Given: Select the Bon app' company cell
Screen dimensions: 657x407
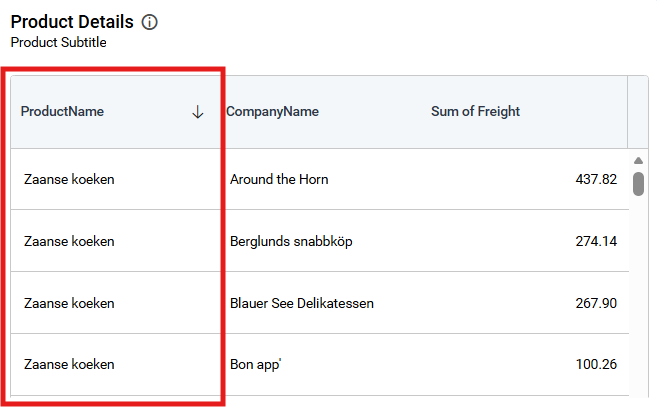Looking at the screenshot, I should point(256,365).
